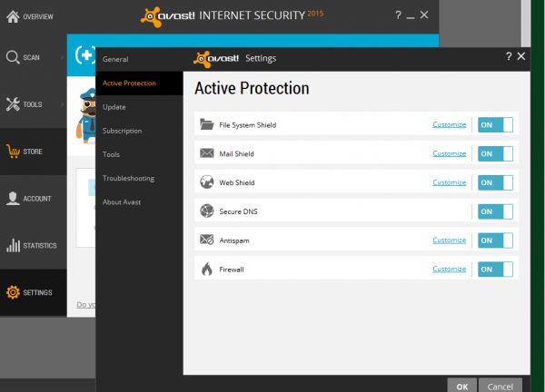Click the Store label in sidebar
The image size is (545, 392).
[33, 152]
